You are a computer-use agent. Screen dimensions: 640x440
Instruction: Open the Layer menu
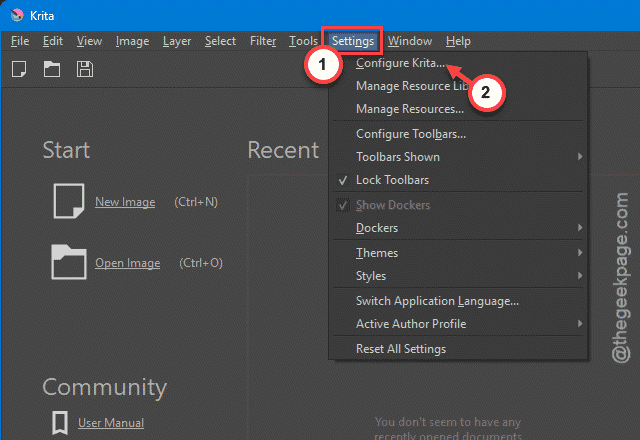pyautogui.click(x=177, y=41)
